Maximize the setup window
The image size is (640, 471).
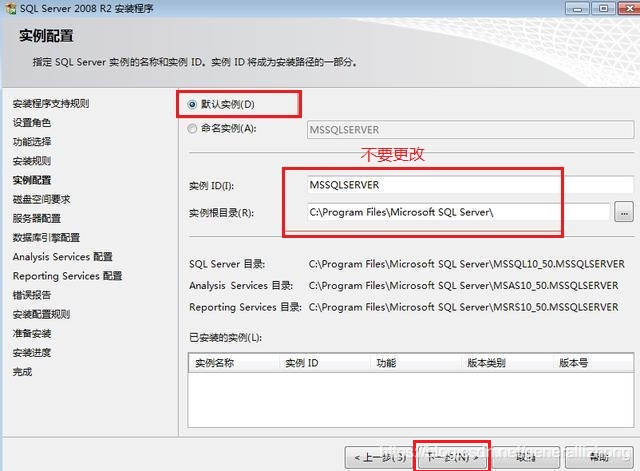[603, 9]
